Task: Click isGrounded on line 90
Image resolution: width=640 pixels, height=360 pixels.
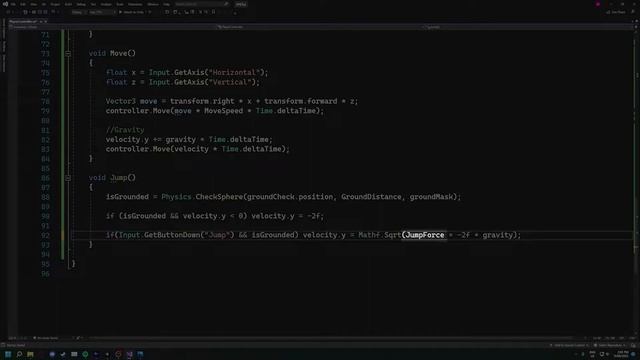Action: point(144,216)
